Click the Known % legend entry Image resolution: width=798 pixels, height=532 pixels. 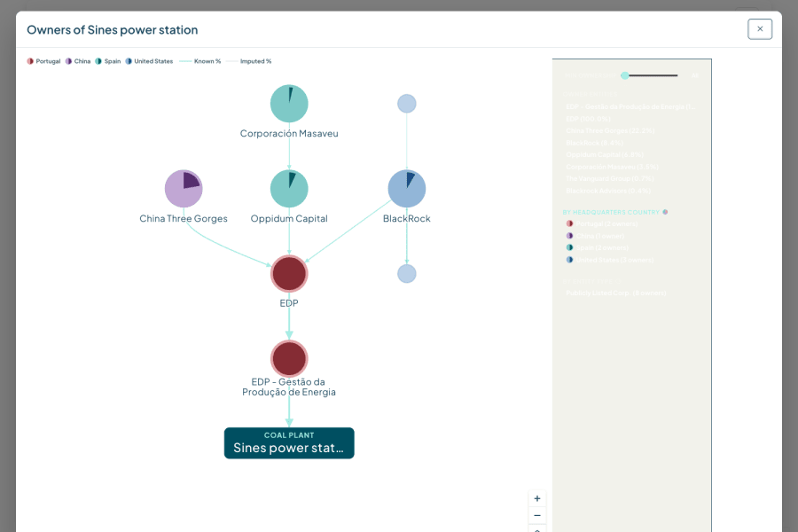pos(200,61)
